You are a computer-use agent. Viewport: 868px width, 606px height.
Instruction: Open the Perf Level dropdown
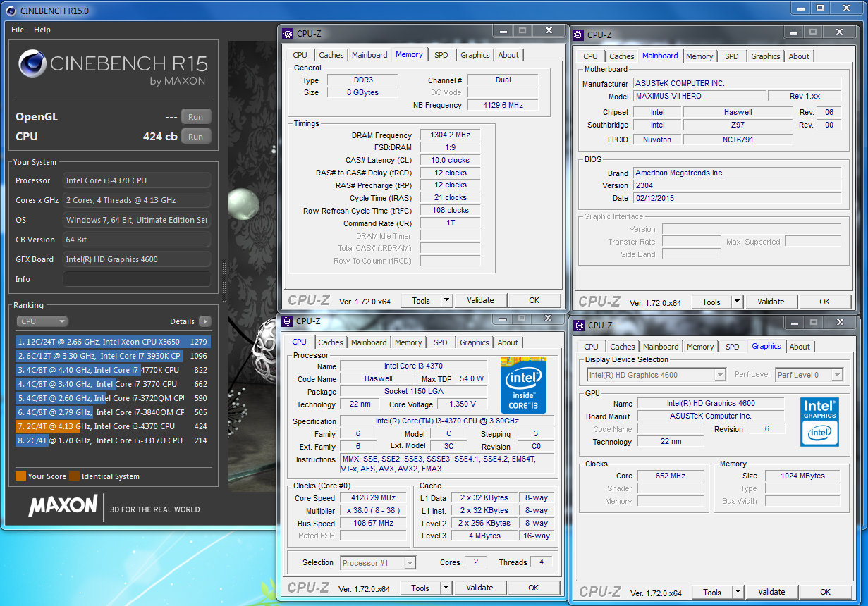[x=809, y=375]
